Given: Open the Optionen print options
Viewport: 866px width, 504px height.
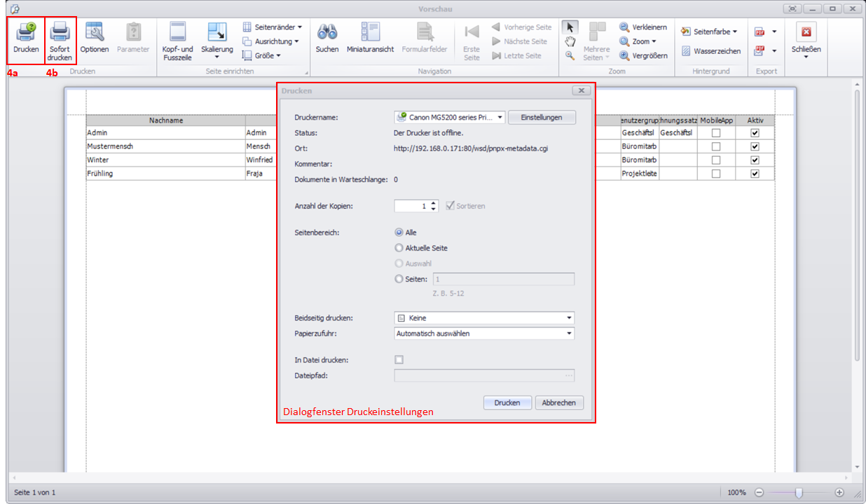Looking at the screenshot, I should (x=94, y=34).
